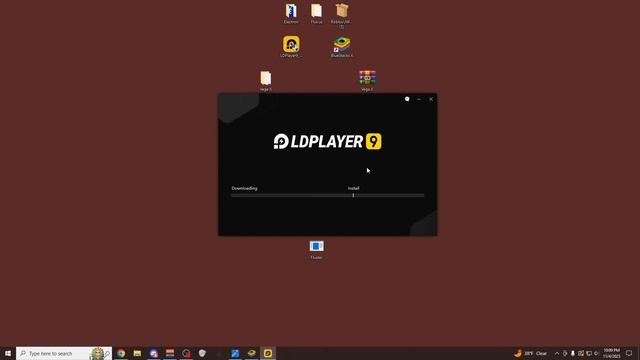Open the blue pen app in taskbar
This screenshot has width=640, height=360.
[235, 353]
